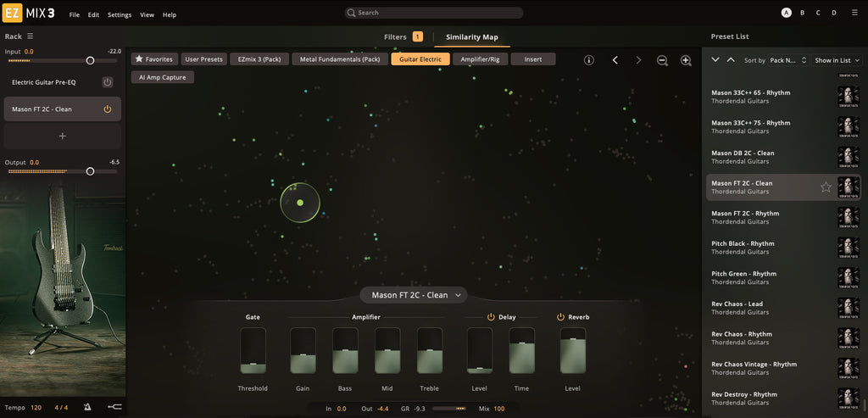Open the Show in List dropdown

click(837, 60)
